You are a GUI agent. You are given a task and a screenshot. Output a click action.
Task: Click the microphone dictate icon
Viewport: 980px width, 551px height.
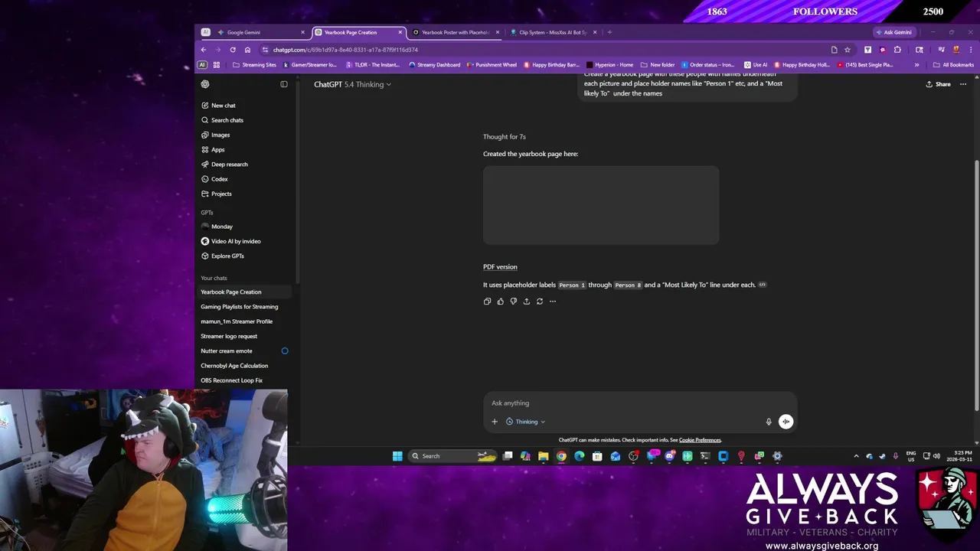click(x=769, y=422)
